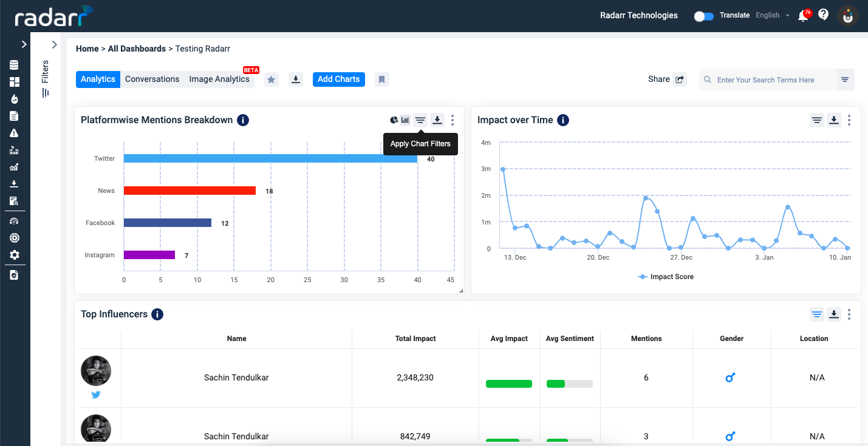The image size is (868, 446).
Task: Download the Platformwise Mentions chart
Action: click(437, 120)
